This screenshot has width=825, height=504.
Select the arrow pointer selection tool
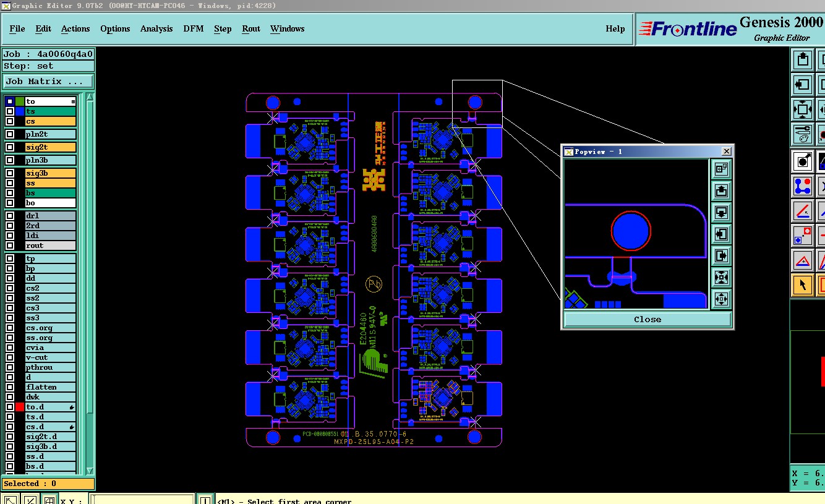point(803,285)
